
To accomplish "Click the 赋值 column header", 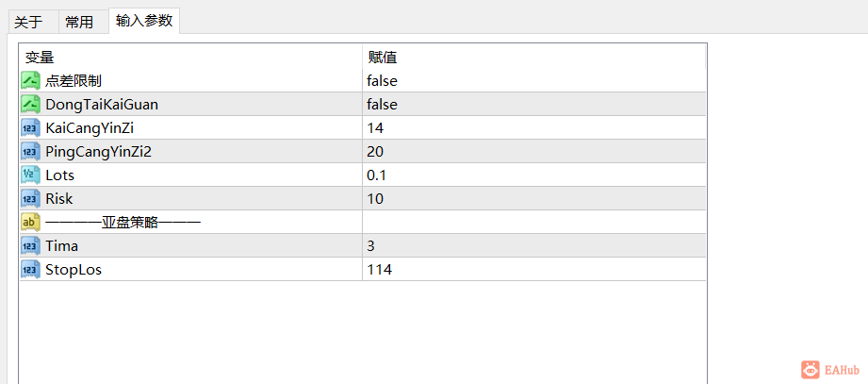I will point(534,57).
